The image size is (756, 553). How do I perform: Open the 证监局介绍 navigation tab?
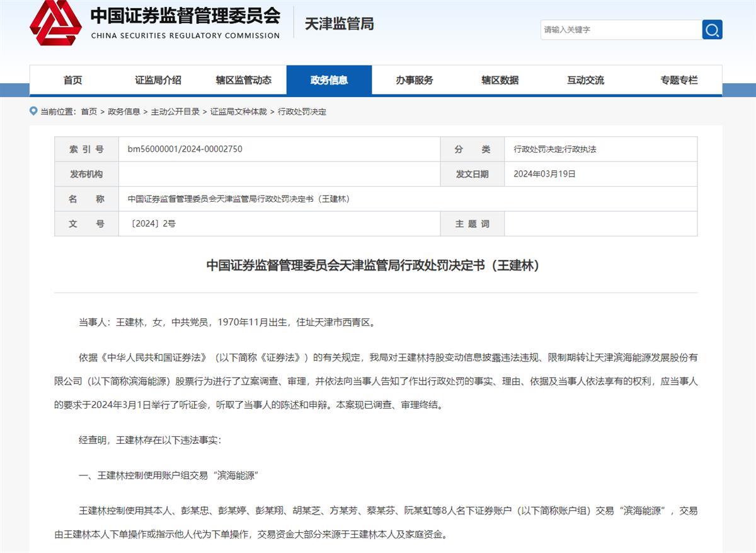tap(158, 80)
